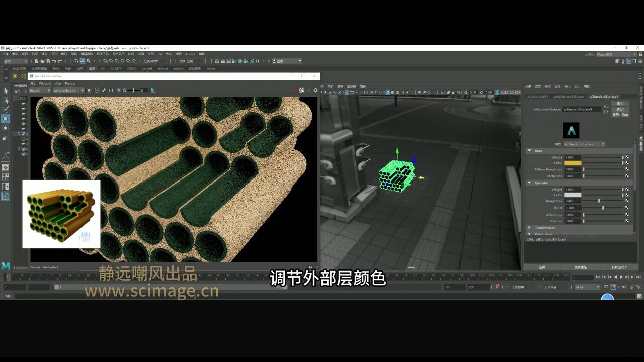Image resolution: width=644 pixels, height=362 pixels.
Task: Click the Play backwards button on timeline
Action: click(x=615, y=277)
